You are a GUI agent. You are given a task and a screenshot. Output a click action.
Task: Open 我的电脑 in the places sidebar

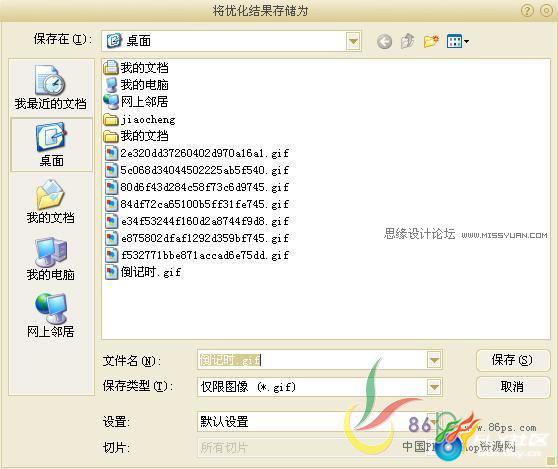[51, 259]
